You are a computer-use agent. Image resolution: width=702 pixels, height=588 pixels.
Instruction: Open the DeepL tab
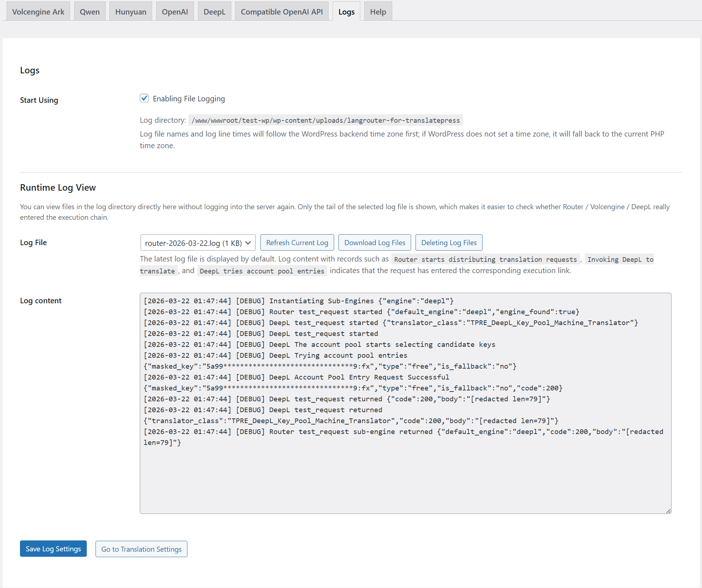coord(215,11)
